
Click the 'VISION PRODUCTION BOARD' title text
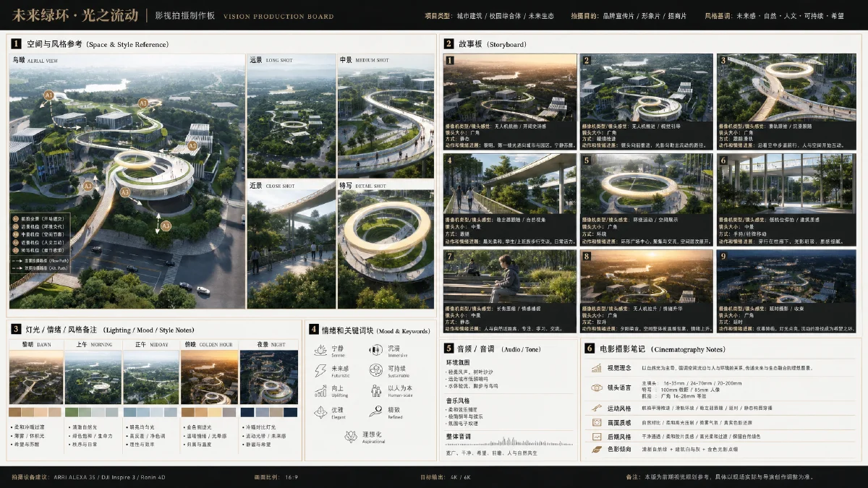(x=278, y=16)
